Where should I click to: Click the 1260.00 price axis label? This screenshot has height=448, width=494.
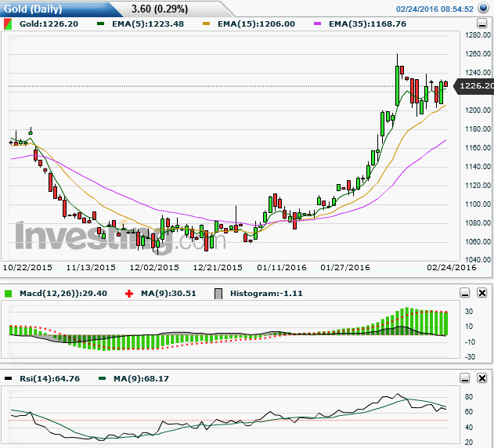tap(478, 54)
